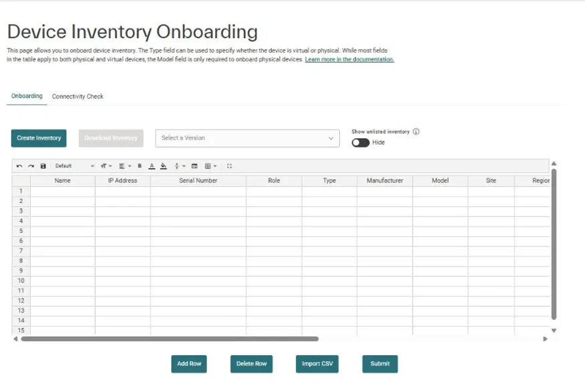The image size is (585, 392).
Task: Open the cell fill color bucket
Action: [164, 166]
